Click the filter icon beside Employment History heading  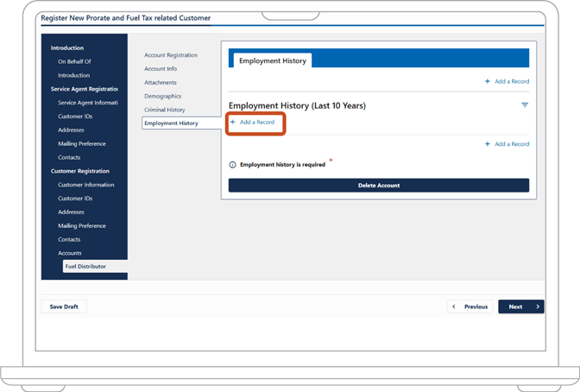coord(525,105)
